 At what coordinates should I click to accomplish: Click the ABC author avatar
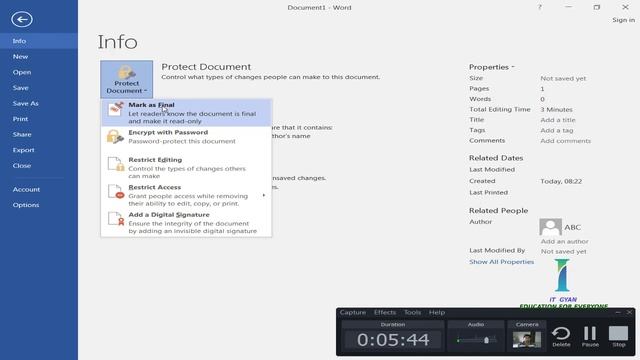550,227
